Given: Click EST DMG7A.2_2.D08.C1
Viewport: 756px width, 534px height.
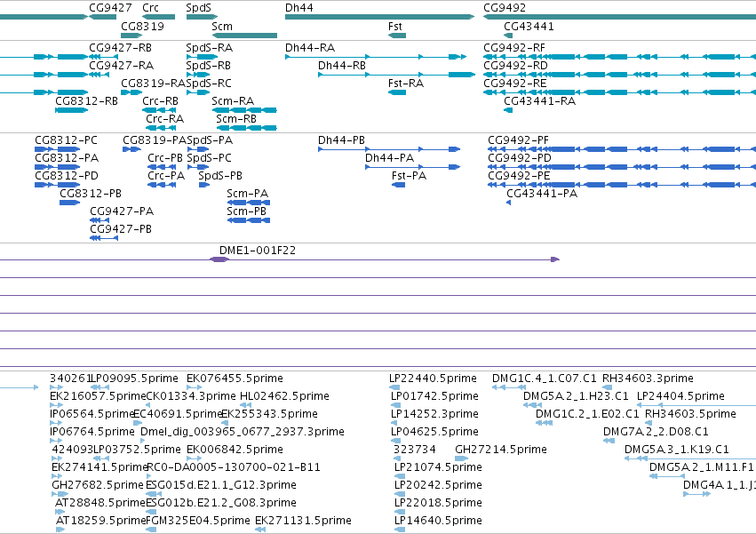Looking at the screenshot, I should pos(609,441).
